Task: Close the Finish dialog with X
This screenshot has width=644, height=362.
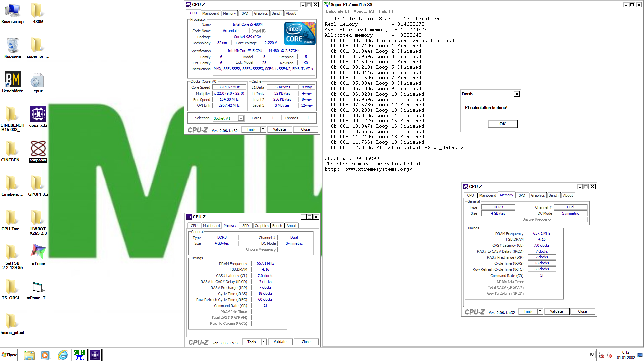Action: pos(517,94)
